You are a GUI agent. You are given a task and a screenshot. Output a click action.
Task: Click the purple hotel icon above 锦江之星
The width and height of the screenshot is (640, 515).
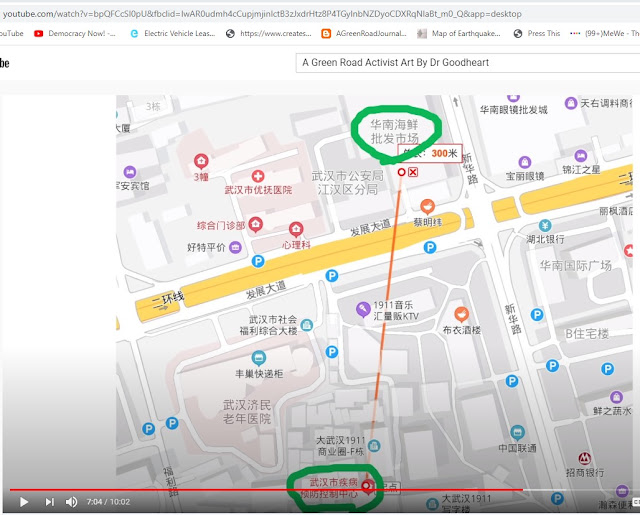click(580, 156)
